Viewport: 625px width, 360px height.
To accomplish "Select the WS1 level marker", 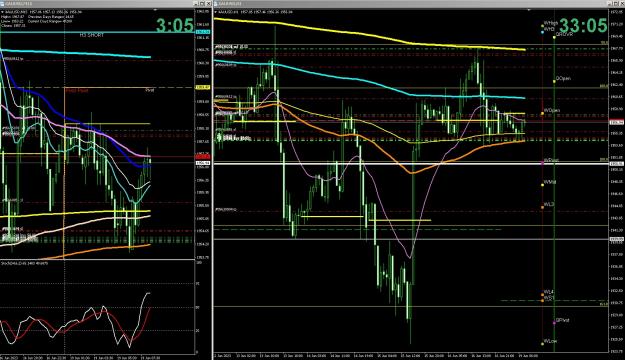I will [542, 300].
